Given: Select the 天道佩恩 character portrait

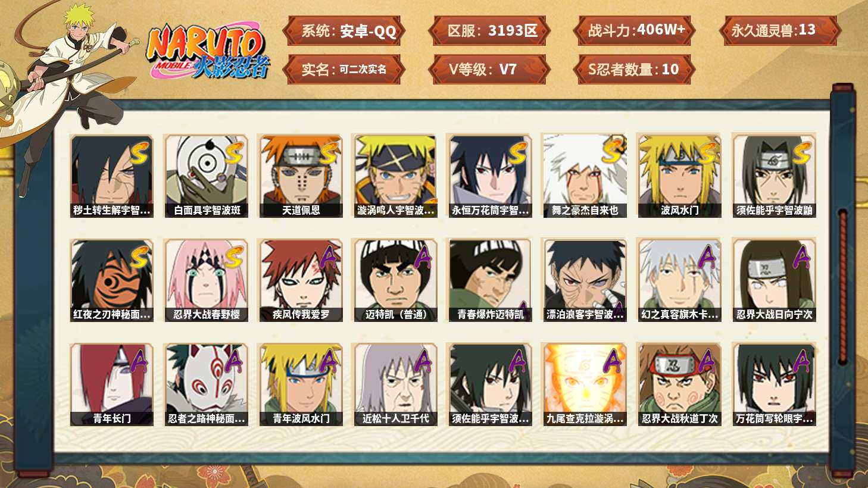Looking at the screenshot, I should (301, 176).
